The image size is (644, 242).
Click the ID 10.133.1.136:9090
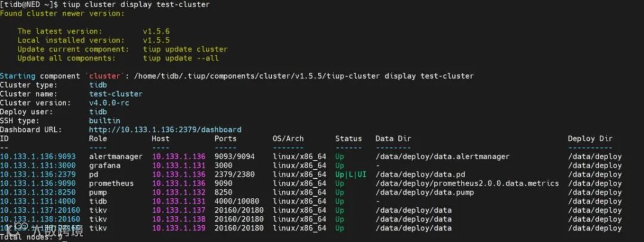(38, 183)
